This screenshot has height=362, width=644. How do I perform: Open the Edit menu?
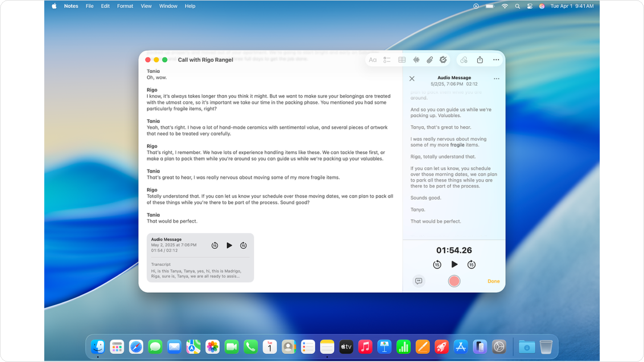[105, 6]
